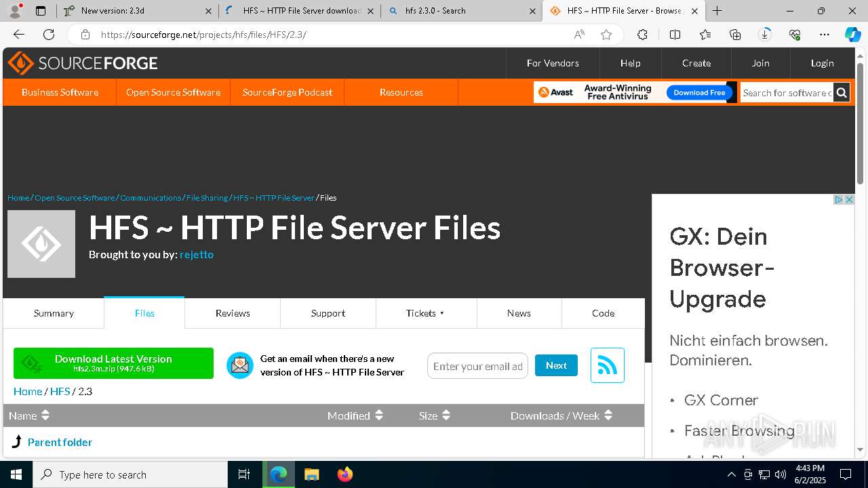Switch to the Summary tab
The image size is (868, 488).
(54, 313)
